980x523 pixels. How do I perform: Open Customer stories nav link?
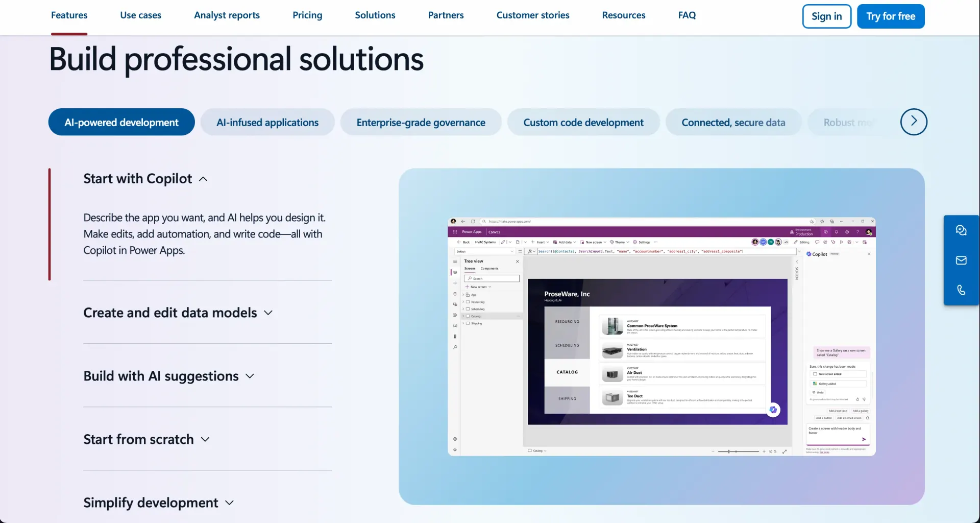click(x=533, y=15)
